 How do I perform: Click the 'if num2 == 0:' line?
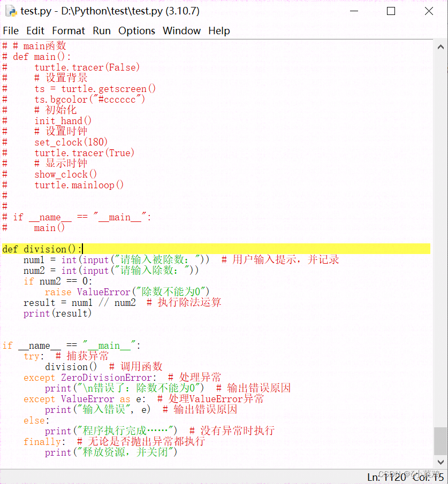(x=58, y=281)
